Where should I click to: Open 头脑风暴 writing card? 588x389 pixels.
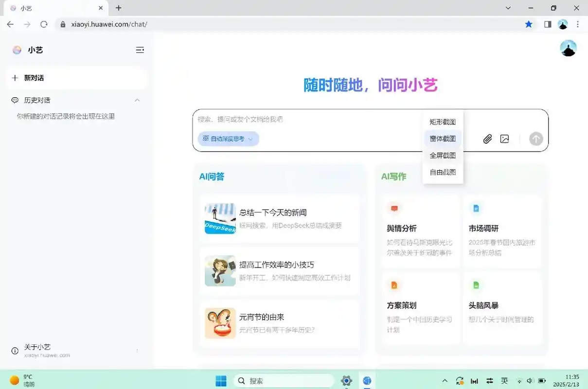click(x=502, y=308)
